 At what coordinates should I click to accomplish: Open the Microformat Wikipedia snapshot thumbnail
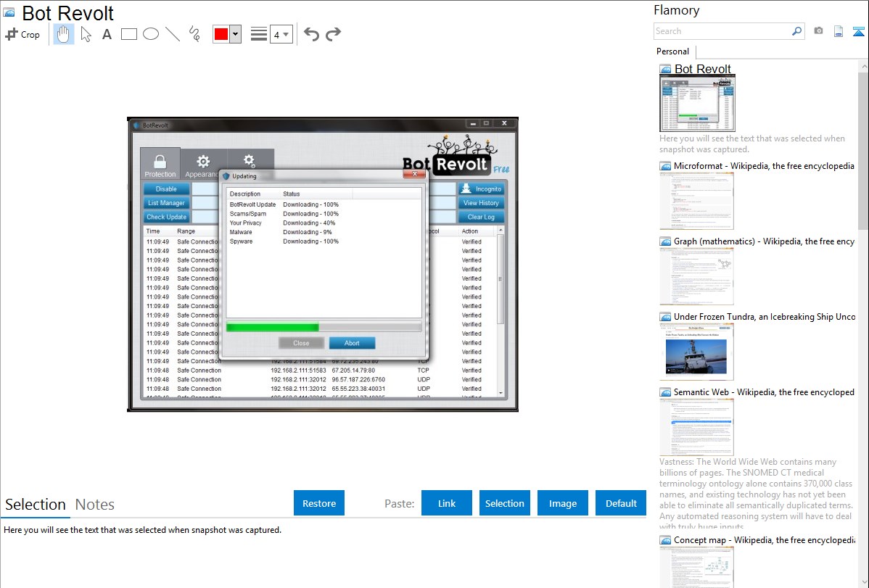point(696,201)
